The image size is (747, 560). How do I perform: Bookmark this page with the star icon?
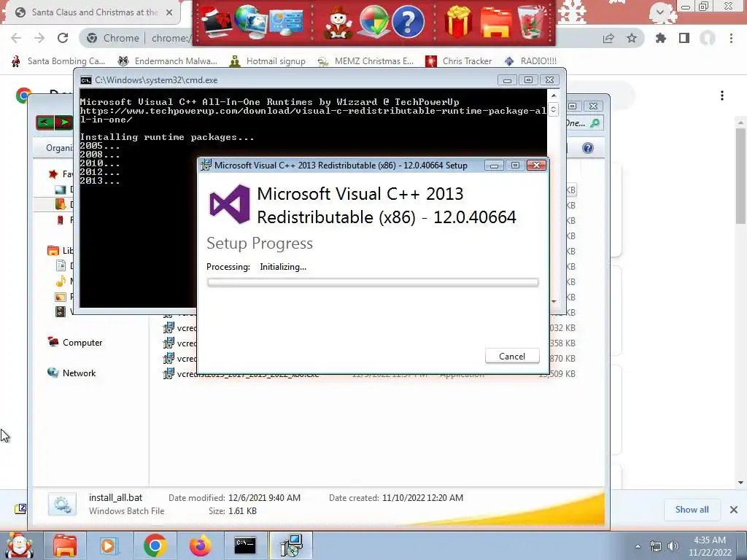click(632, 38)
